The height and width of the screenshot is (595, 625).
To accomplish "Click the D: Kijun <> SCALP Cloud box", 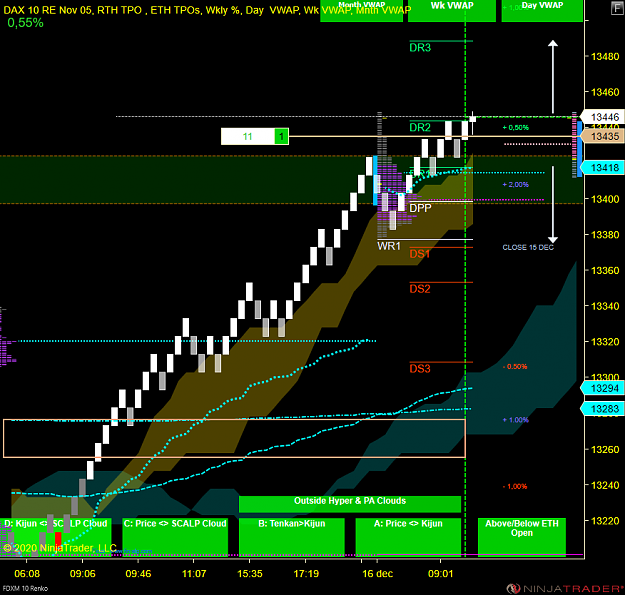I will [55, 536].
